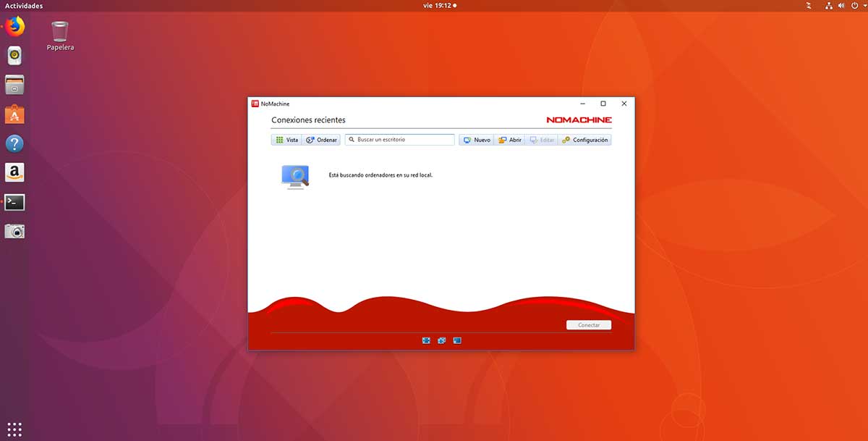
Task: Open the Files manager in dock
Action: click(x=14, y=85)
